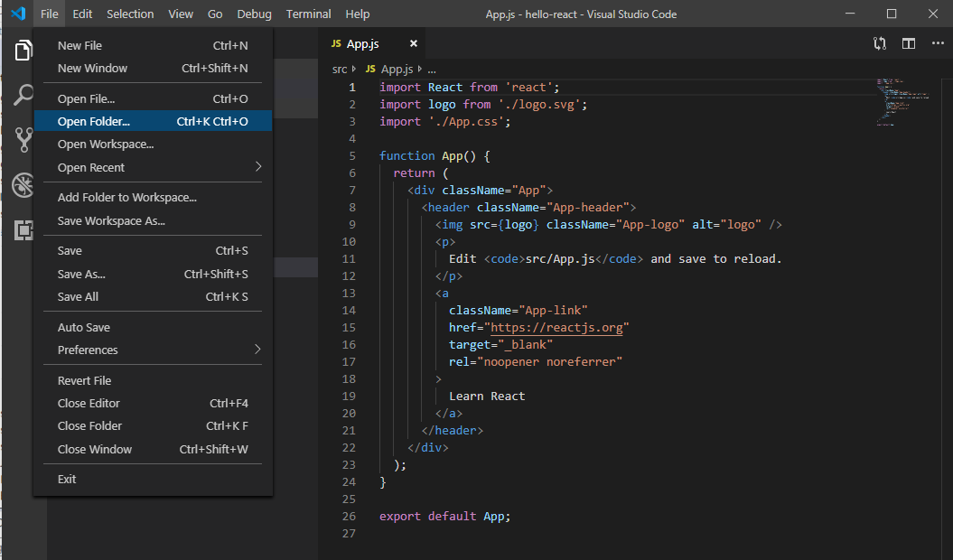This screenshot has width=953, height=560.
Task: Open the Terminal menu
Action: (x=309, y=14)
